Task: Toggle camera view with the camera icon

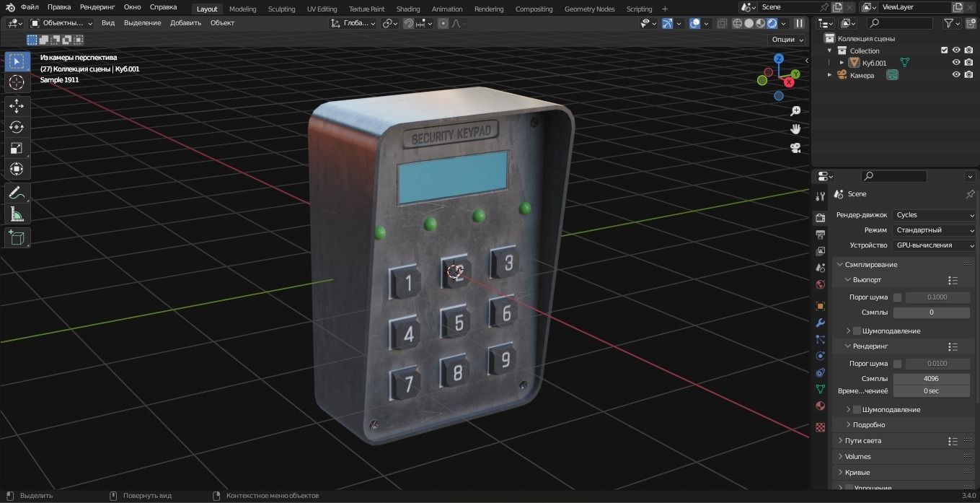Action: click(795, 148)
